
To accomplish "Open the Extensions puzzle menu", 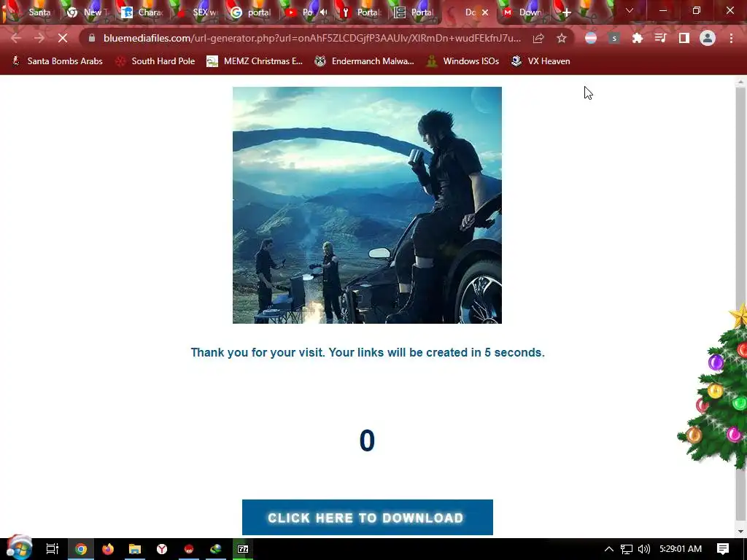I will pos(638,38).
